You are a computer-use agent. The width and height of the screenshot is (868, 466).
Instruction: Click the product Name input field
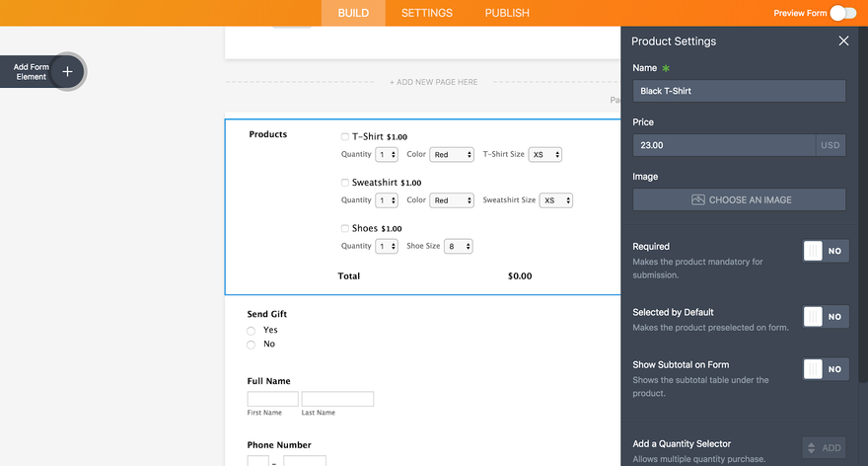point(739,91)
